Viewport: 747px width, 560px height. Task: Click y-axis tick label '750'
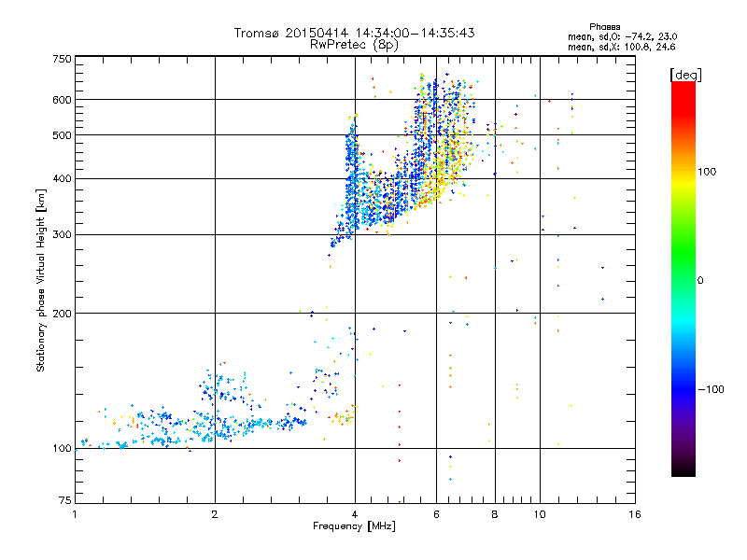62,59
